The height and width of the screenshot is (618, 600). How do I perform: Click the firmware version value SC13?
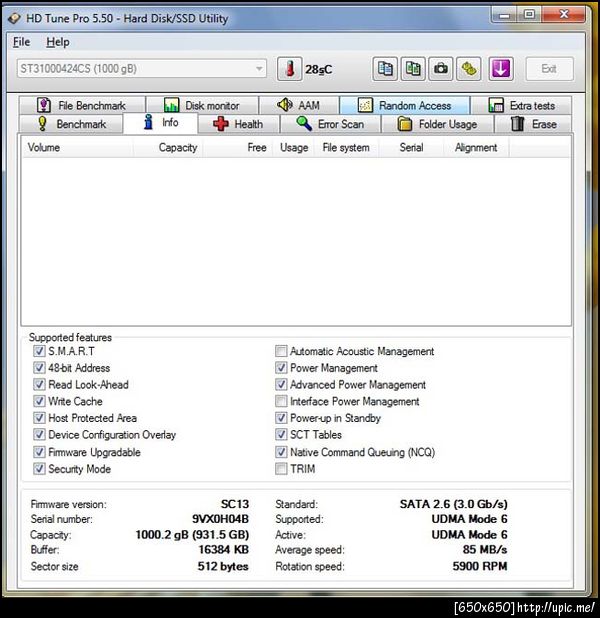click(x=235, y=504)
